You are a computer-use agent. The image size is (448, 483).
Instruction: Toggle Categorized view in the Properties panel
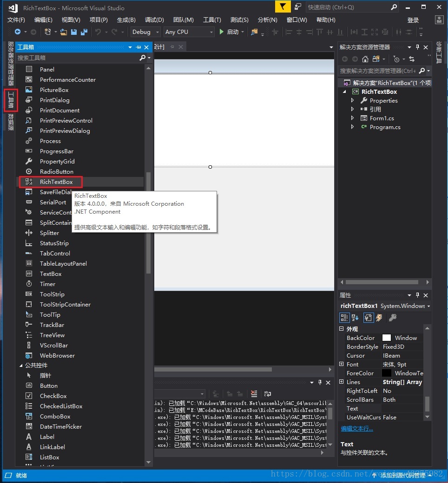pyautogui.click(x=344, y=318)
